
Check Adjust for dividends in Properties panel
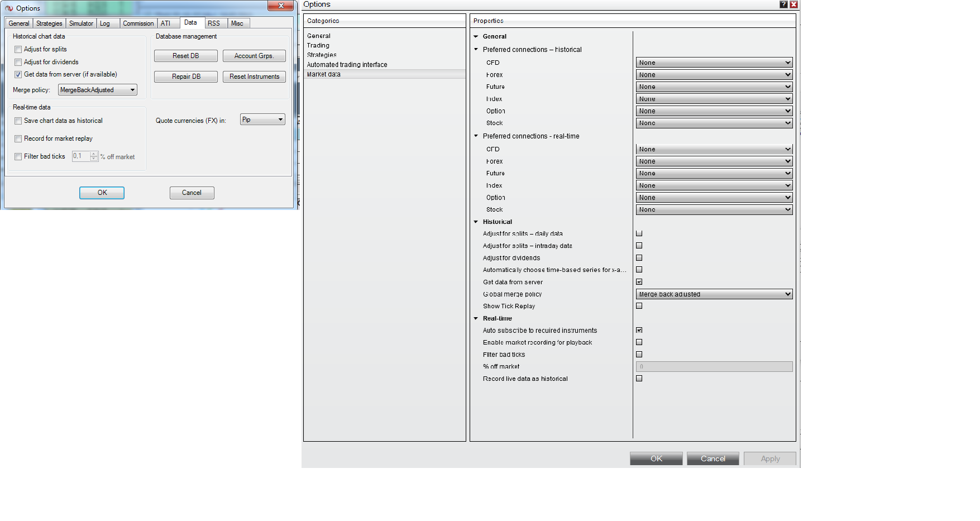point(639,258)
